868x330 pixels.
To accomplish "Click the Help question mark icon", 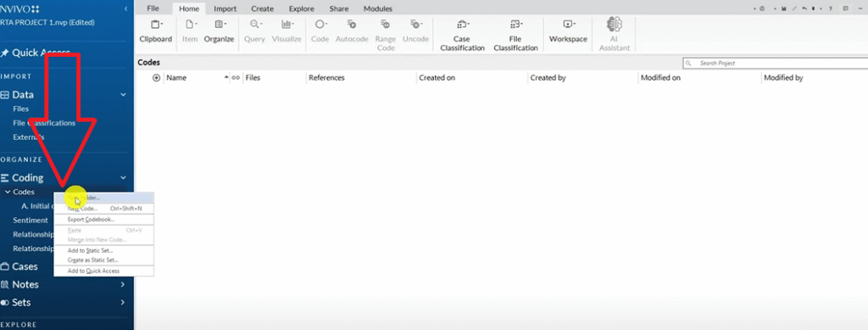I will coord(831,8).
